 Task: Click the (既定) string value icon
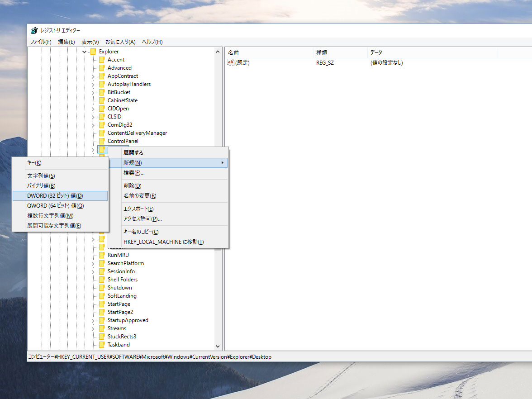tap(231, 63)
